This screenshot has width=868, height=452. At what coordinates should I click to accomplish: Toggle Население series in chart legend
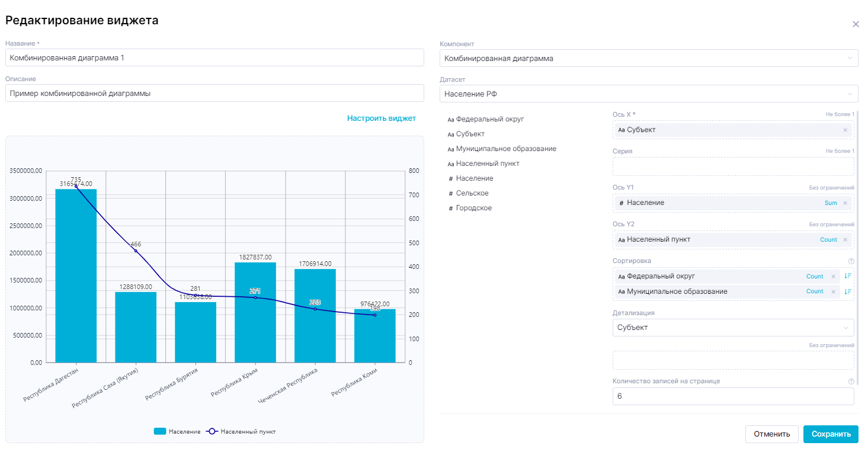click(177, 432)
